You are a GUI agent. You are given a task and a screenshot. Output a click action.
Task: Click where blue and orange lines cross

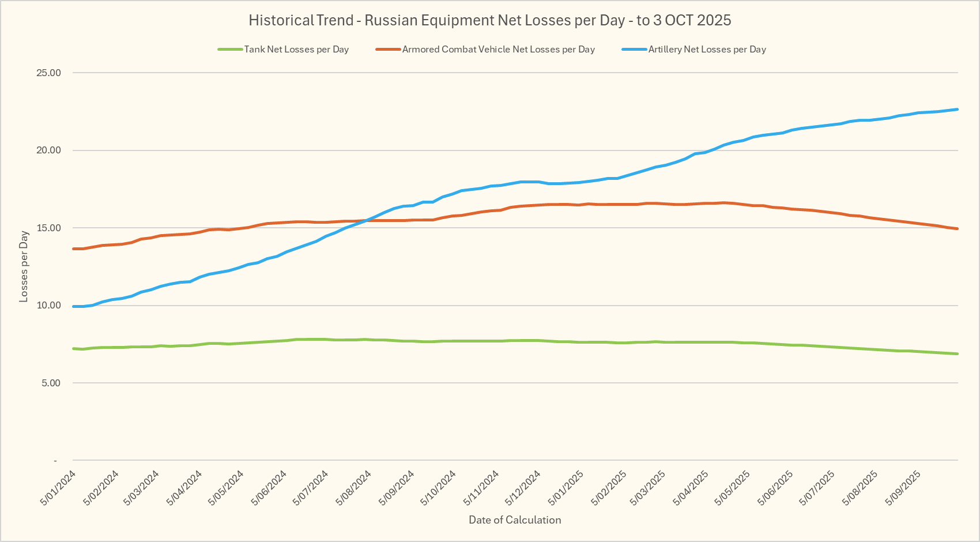[365, 220]
